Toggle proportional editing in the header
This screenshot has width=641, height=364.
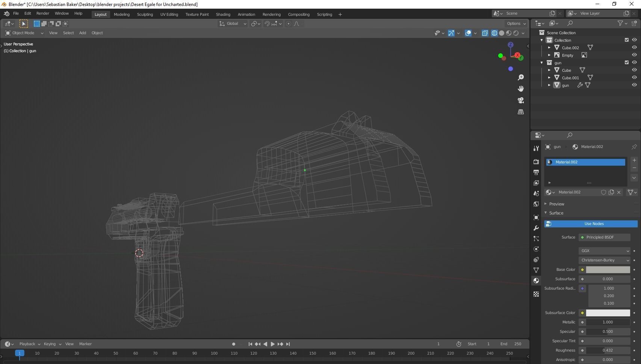(289, 24)
